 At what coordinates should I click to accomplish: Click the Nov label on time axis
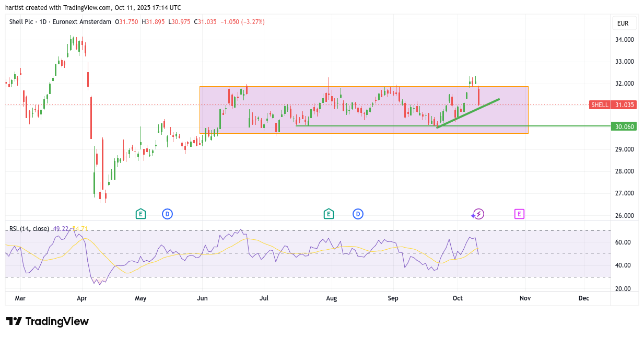coord(525,298)
